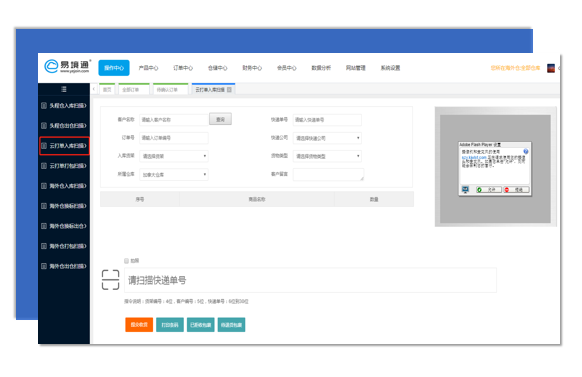Click the 头程仓出仓扫描 sidebar icon
This screenshot has width=582, height=377.
click(x=44, y=126)
